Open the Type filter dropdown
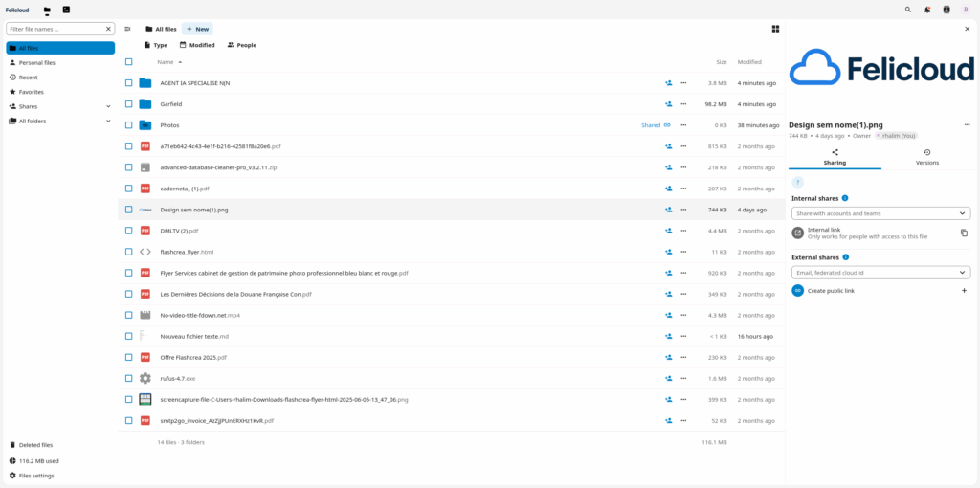 pos(155,45)
